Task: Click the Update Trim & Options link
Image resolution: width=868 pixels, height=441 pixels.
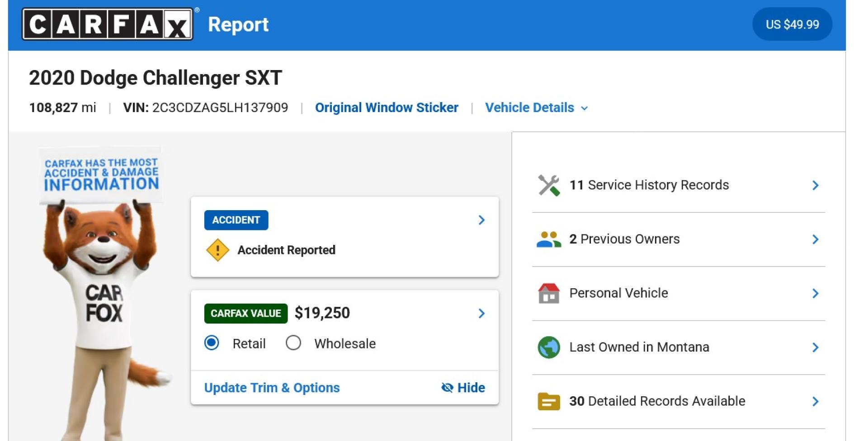Action: click(x=272, y=388)
